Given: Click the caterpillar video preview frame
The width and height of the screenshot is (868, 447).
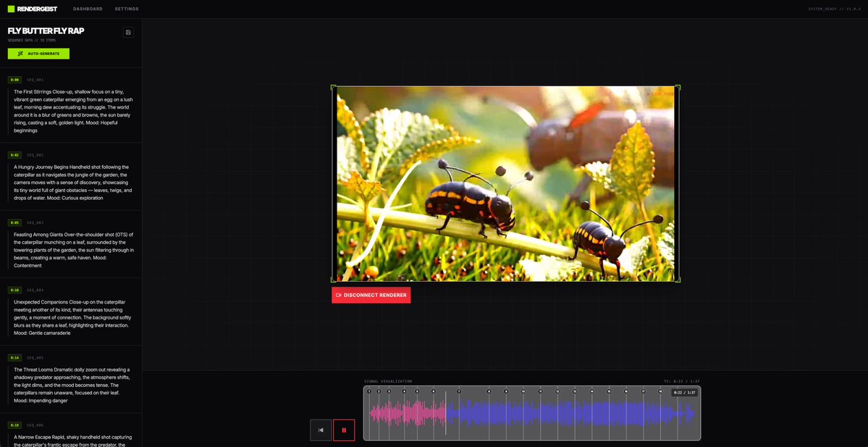Looking at the screenshot, I should click(x=505, y=183).
